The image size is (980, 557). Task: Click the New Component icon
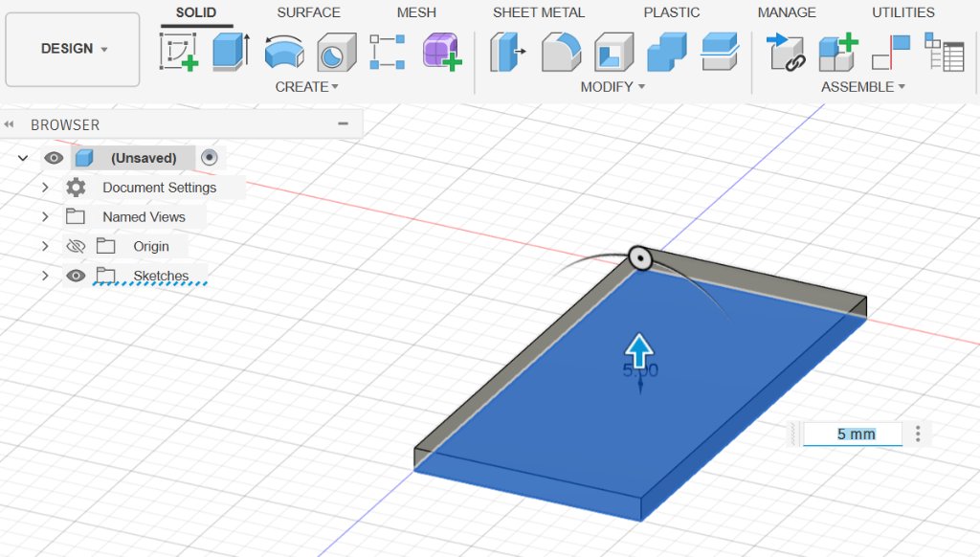(x=838, y=52)
